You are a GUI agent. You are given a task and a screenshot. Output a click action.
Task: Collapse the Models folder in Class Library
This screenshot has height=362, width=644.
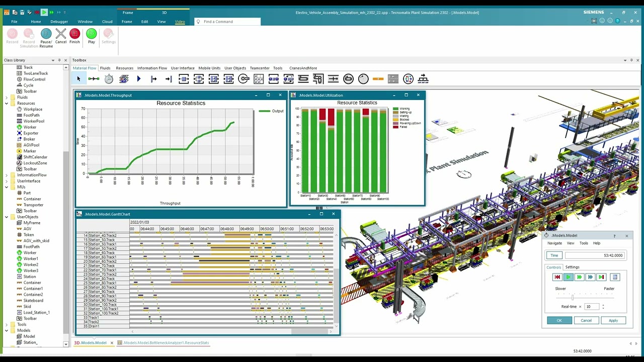pos(7,330)
